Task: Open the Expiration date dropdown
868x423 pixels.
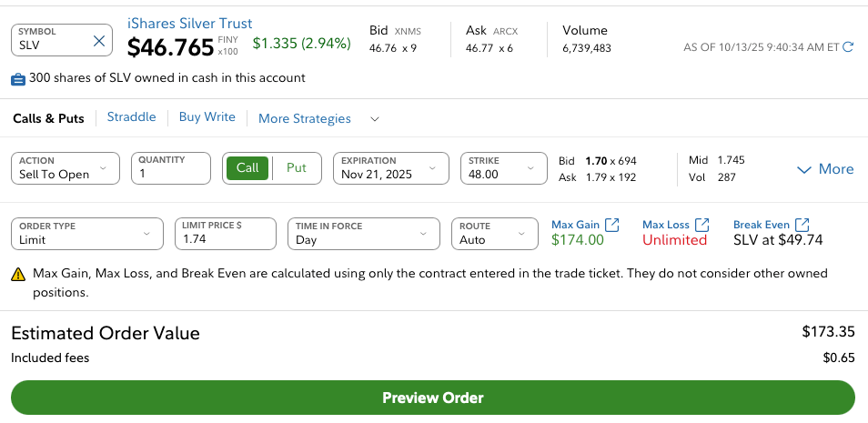Action: pos(391,167)
